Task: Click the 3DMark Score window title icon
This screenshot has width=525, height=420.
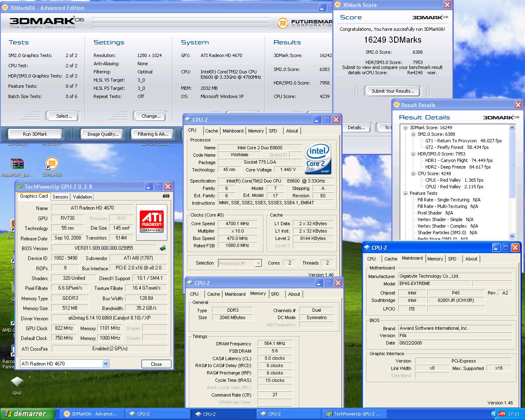Action: click(338, 5)
